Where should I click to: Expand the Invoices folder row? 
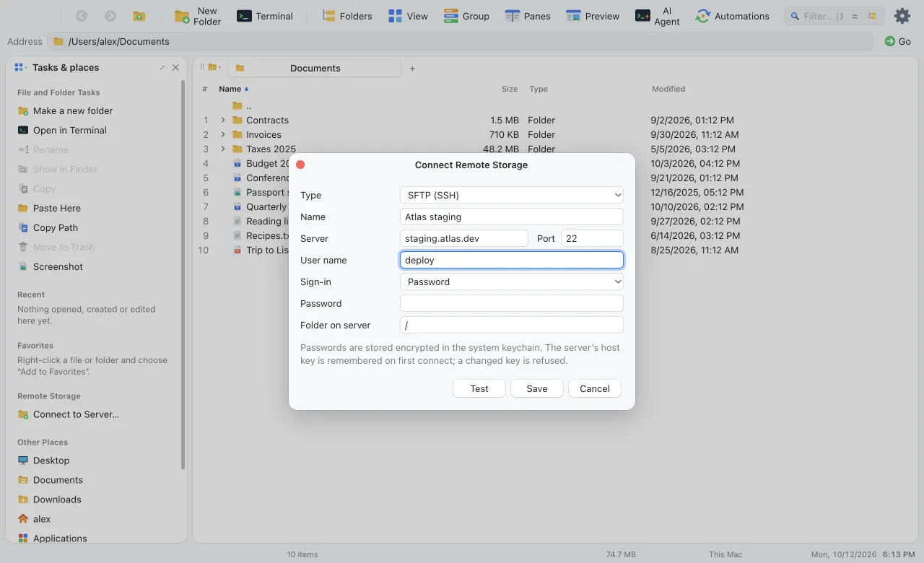223,134
